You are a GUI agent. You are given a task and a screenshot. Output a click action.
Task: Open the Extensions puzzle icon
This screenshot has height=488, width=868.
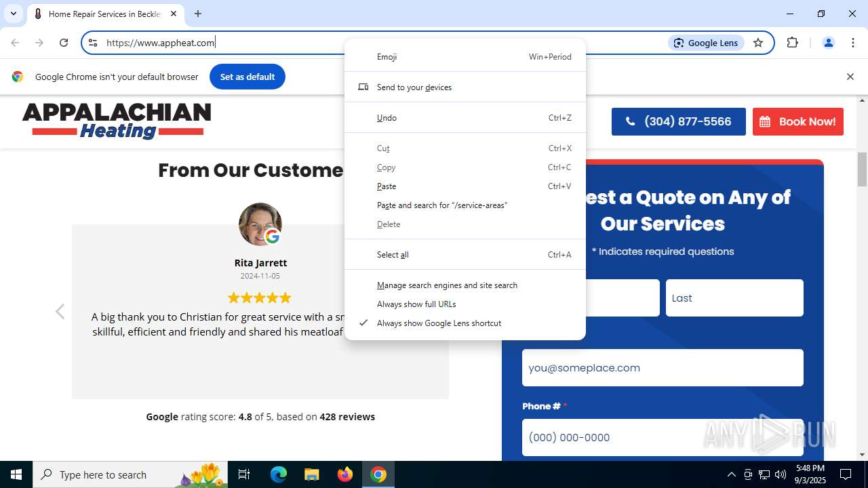click(792, 43)
